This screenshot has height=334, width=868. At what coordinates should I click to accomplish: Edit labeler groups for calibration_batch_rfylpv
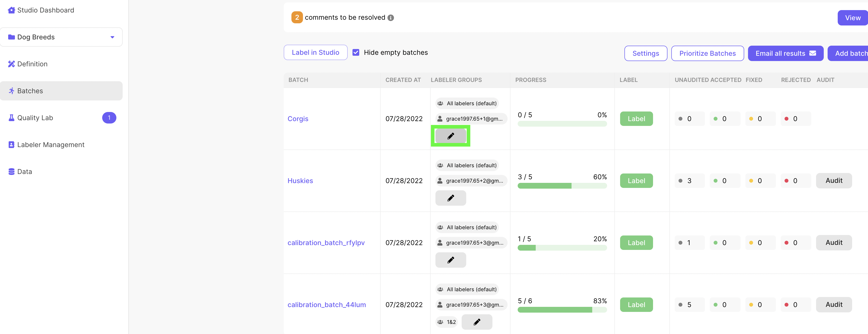pos(451,260)
